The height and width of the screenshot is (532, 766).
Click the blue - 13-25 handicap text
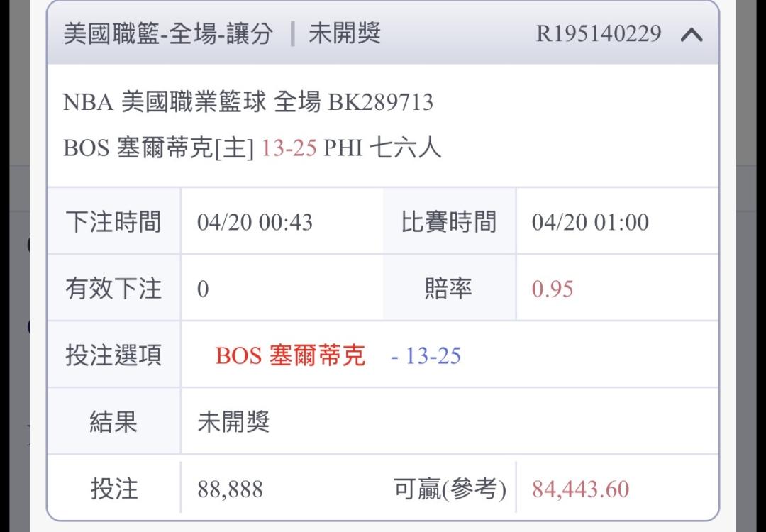(426, 355)
